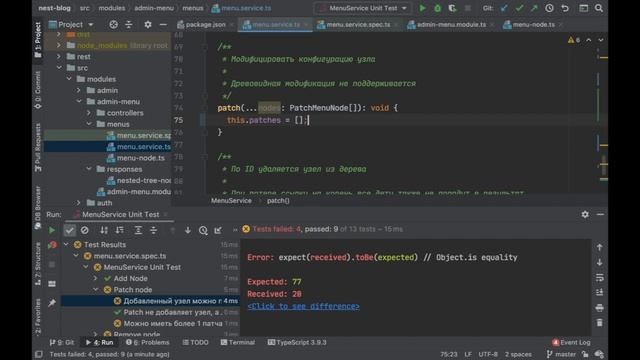The height and width of the screenshot is (360, 640).
Task: Print the test console output
Action: (599, 308)
